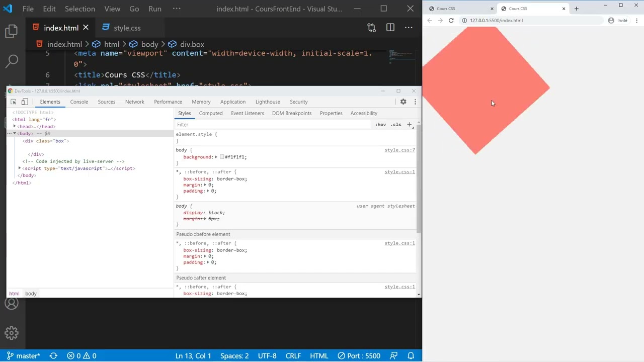Go back in the browser

pyautogui.click(x=429, y=21)
